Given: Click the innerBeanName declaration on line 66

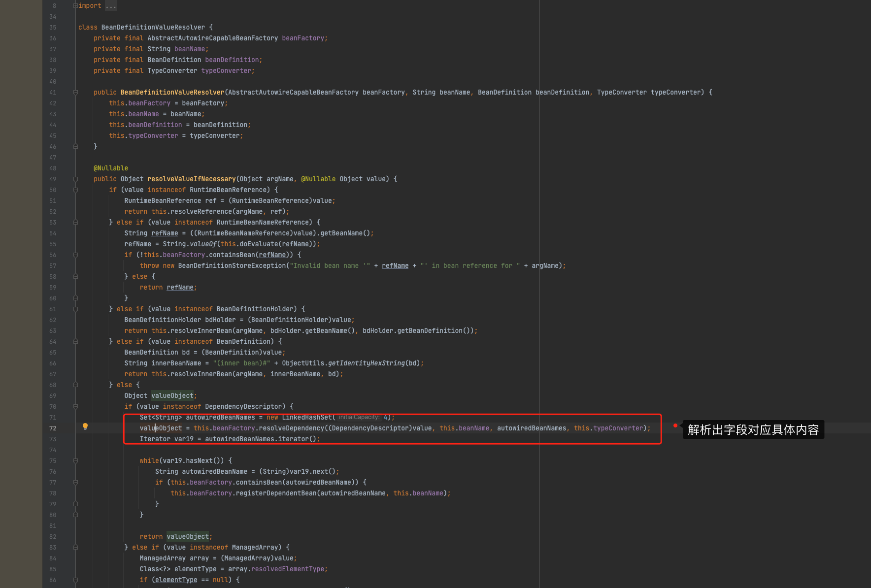Looking at the screenshot, I should [x=176, y=363].
